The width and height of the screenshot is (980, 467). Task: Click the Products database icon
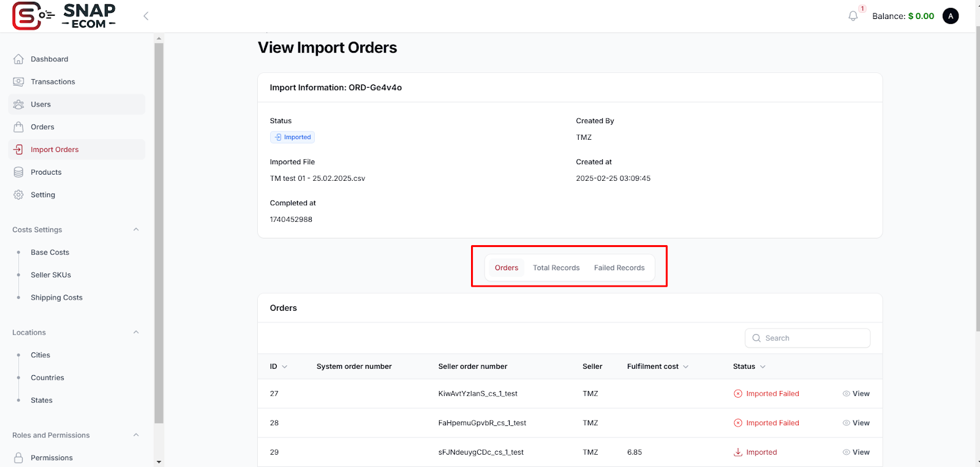coord(18,172)
